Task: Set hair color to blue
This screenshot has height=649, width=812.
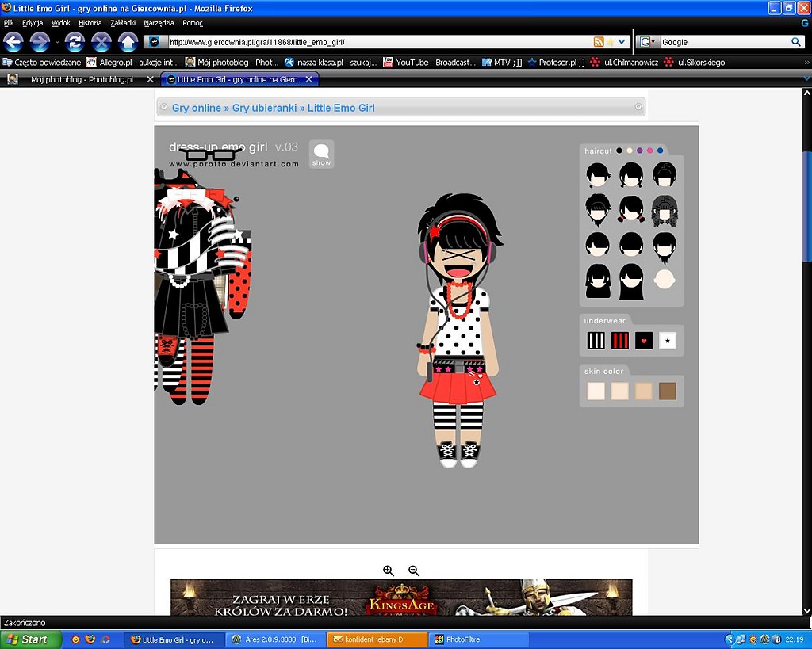Action: pyautogui.click(x=661, y=151)
